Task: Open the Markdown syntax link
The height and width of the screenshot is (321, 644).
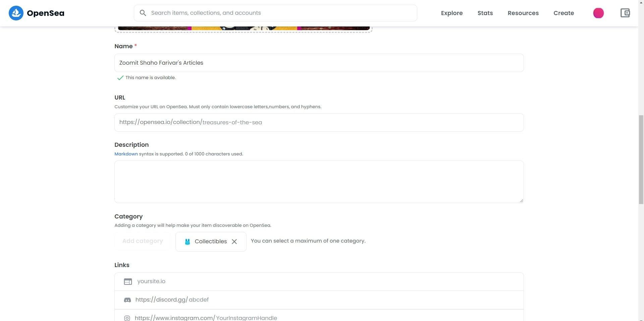Action: (126, 154)
